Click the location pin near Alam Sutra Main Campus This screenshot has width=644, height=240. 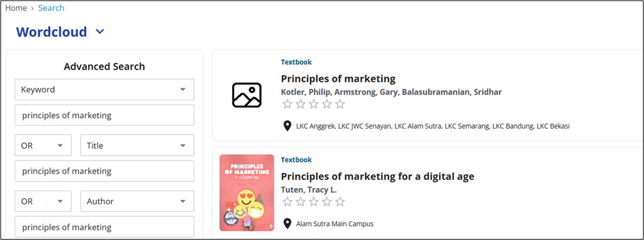[288, 224]
